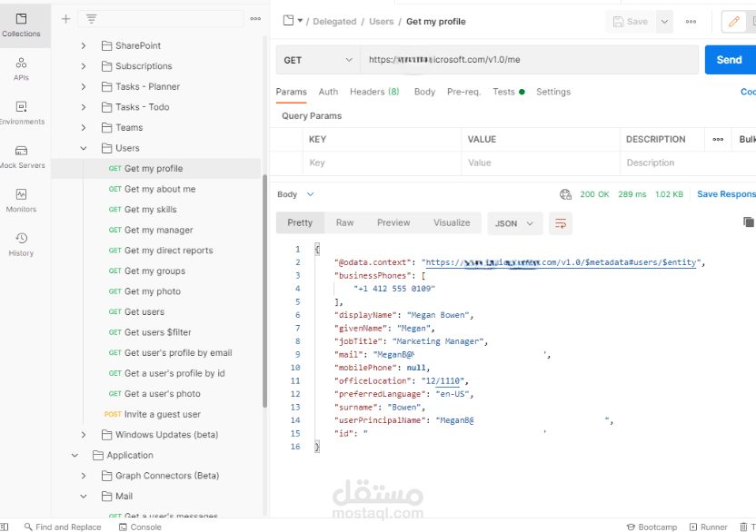Viewport: 756px width, 532px height.
Task: Click the Save Response link
Action: click(x=726, y=194)
